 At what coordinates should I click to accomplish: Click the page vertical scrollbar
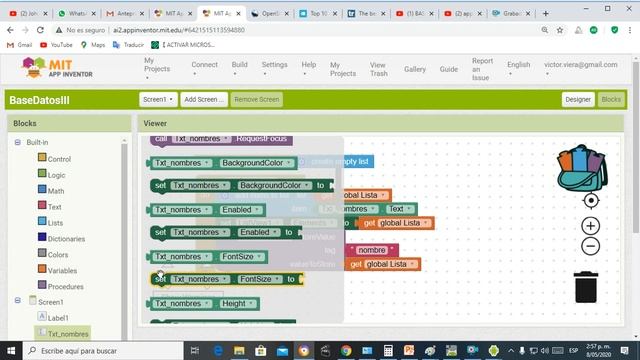pyautogui.click(x=636, y=147)
